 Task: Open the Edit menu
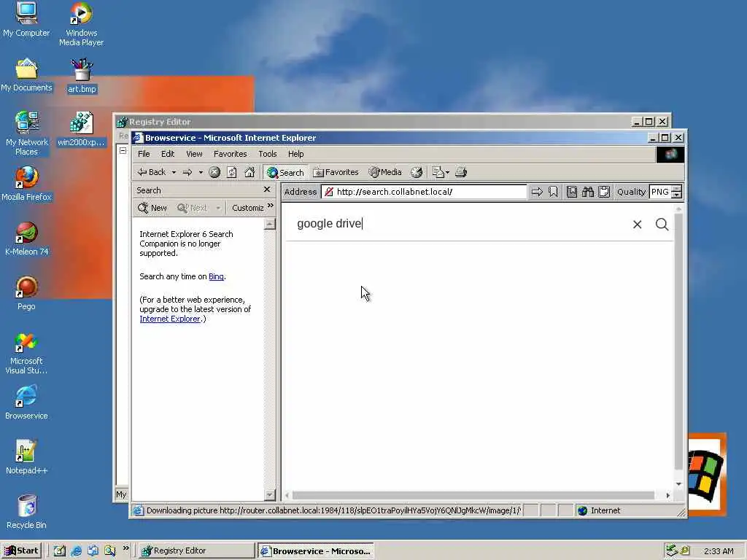coord(168,154)
